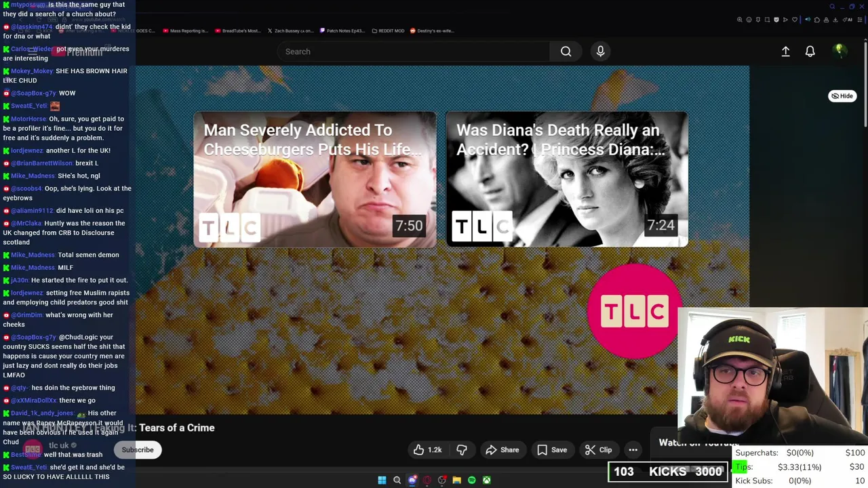Open the Windows Start button

(x=382, y=481)
